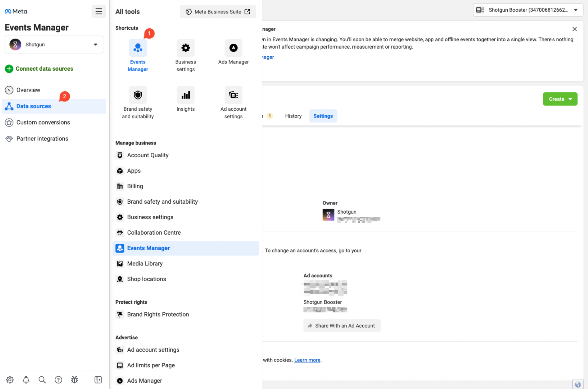Click Connect data sources

click(x=39, y=69)
